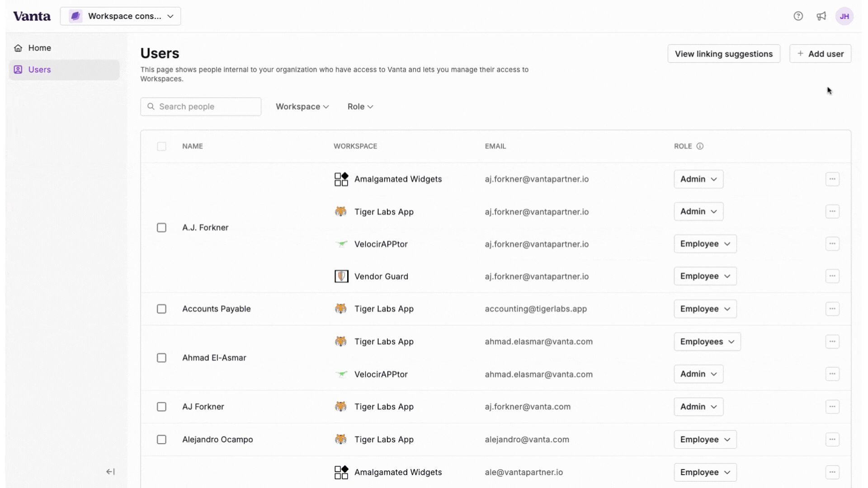Image resolution: width=868 pixels, height=488 pixels.
Task: Click tiger icon in Accounts Payable row
Action: pos(341,309)
